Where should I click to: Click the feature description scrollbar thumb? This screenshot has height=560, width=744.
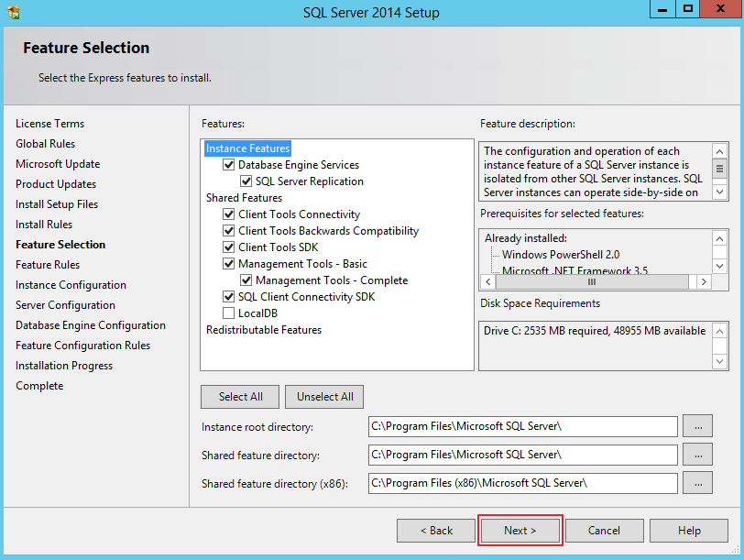720,169
